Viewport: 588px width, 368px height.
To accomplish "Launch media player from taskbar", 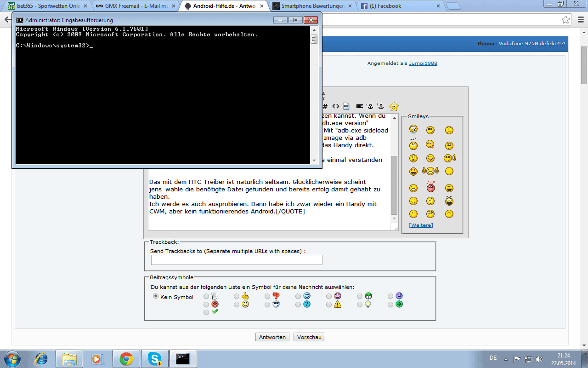I will 98,359.
